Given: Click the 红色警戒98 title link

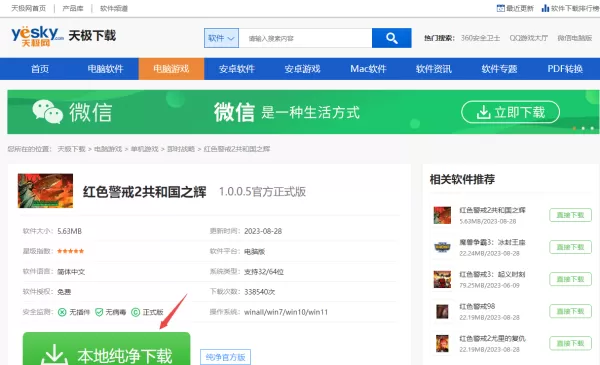Looking at the screenshot, I should [477, 306].
